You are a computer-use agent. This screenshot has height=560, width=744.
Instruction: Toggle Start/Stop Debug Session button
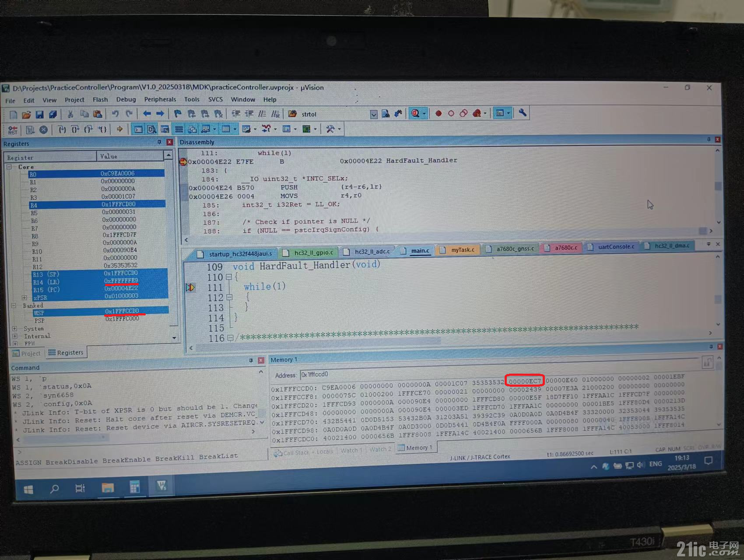(415, 113)
